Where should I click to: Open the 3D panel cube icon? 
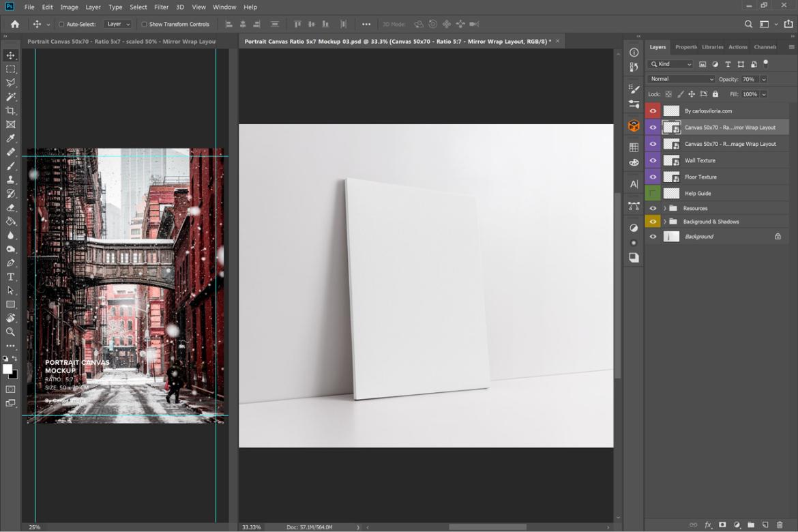point(634,125)
